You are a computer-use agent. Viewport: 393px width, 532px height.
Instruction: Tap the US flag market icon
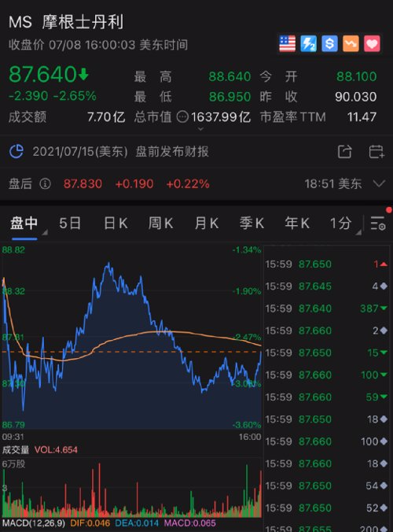pos(288,43)
